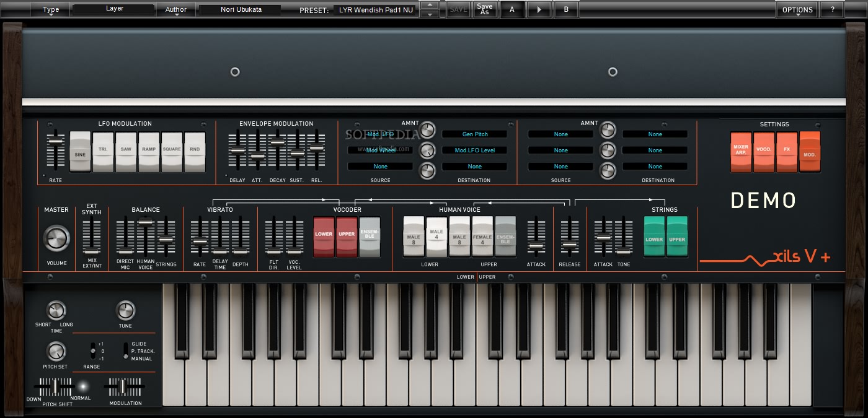Click the bottom amount knob in the second mod matrix
The image size is (868, 418).
[x=608, y=171]
